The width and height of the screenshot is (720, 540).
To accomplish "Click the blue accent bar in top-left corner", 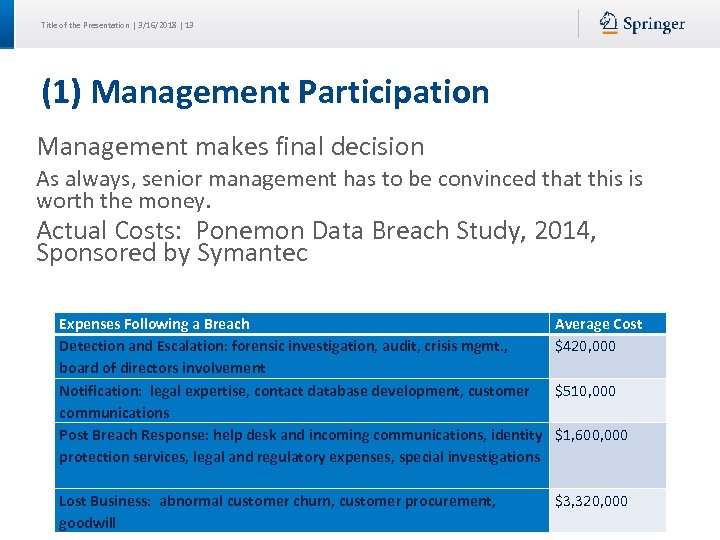I will point(7,24).
